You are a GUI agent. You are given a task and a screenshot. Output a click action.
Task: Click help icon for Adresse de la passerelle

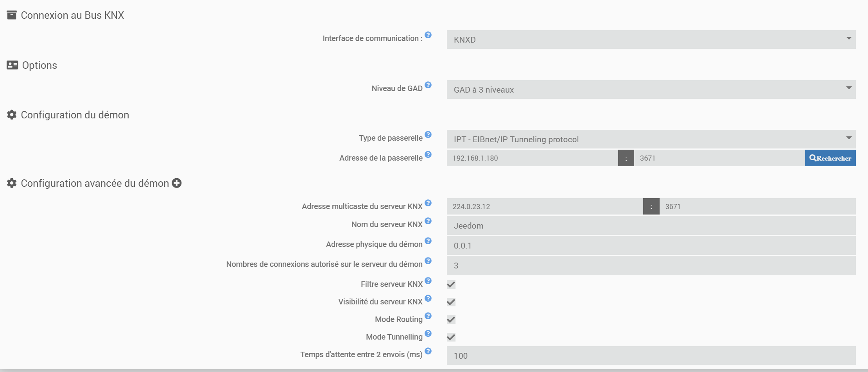click(x=428, y=154)
